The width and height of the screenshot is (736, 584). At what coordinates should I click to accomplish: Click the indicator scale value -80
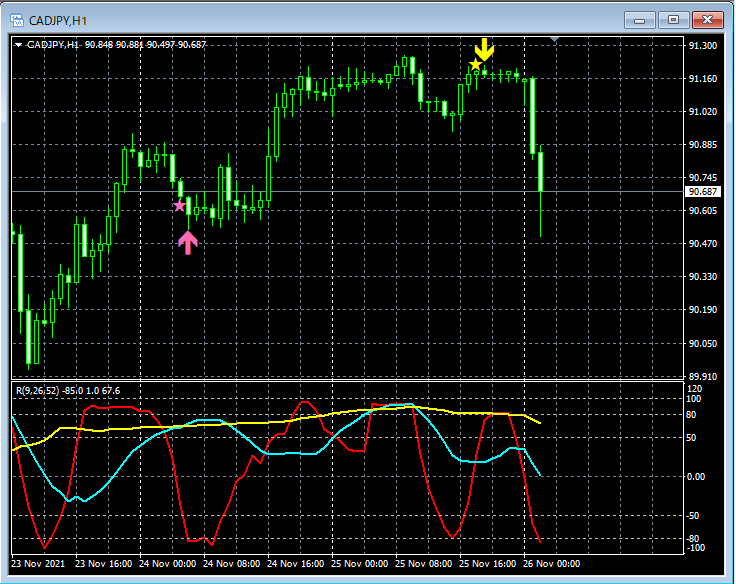(x=692, y=538)
